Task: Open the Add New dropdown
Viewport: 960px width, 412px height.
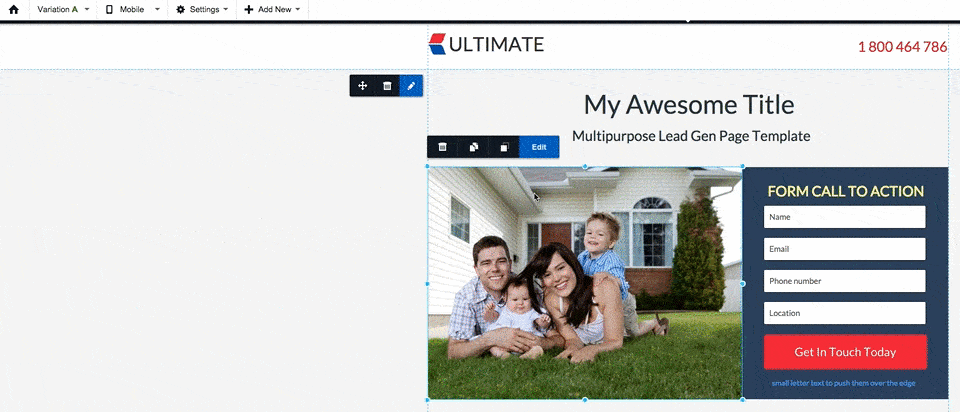Action: point(272,10)
